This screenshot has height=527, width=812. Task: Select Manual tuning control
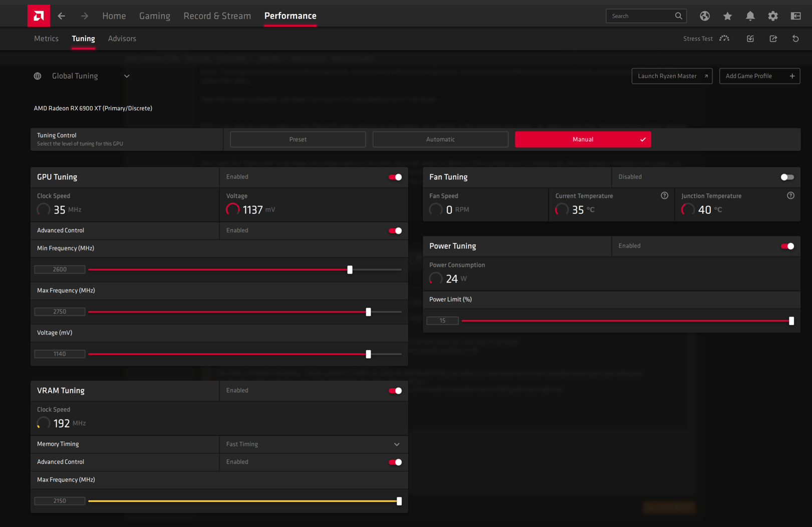[x=583, y=139]
